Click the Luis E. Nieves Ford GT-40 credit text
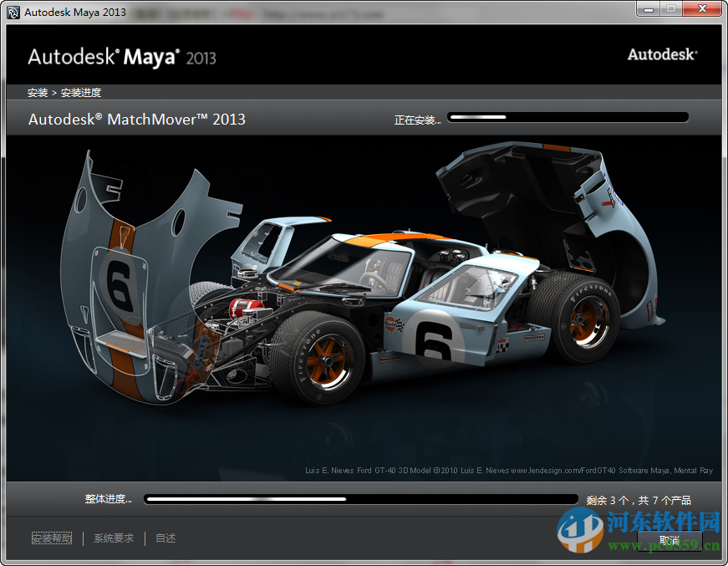Screen dimensions: 728x566 [509, 471]
